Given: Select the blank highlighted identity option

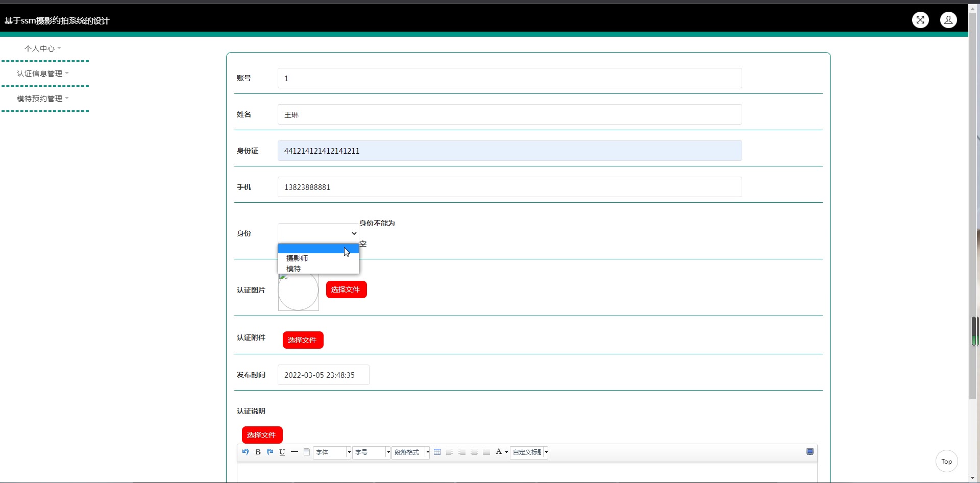Looking at the screenshot, I should click(318, 249).
